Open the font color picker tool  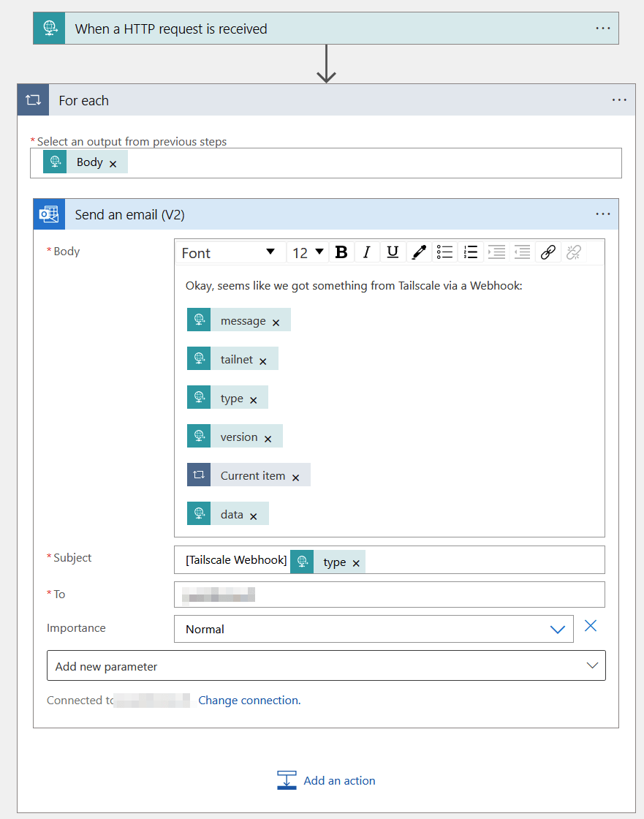419,252
